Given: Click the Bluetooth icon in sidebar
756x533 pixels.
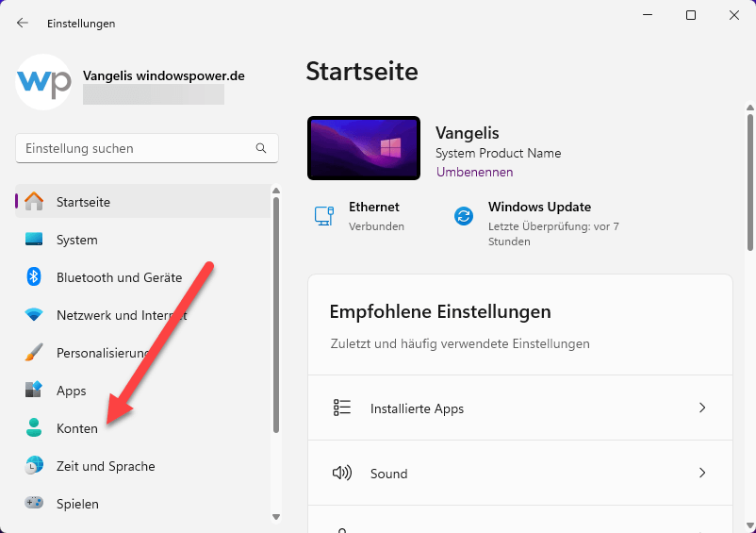Looking at the screenshot, I should pos(34,276).
